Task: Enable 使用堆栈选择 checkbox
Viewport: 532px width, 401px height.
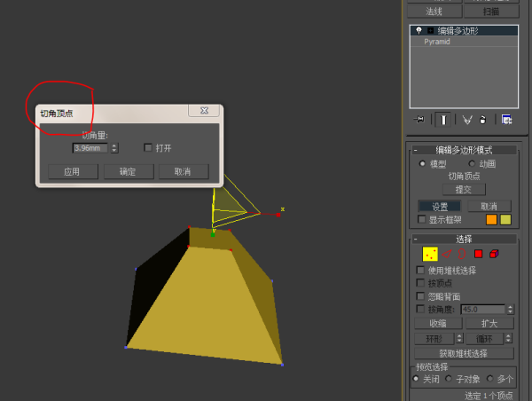Action: [x=420, y=270]
